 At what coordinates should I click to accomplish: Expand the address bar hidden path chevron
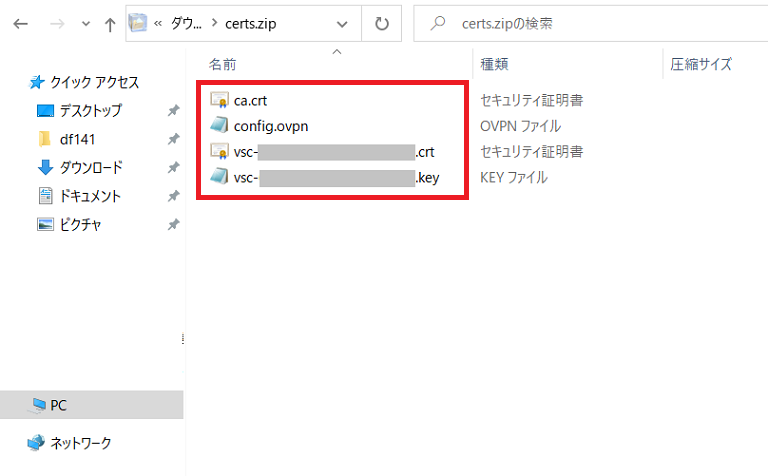158,24
